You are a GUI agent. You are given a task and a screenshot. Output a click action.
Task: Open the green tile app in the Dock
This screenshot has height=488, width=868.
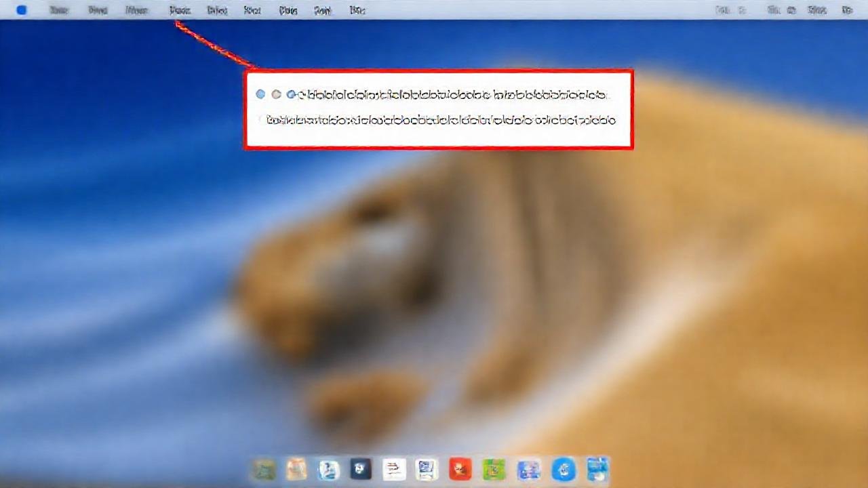tap(493, 469)
